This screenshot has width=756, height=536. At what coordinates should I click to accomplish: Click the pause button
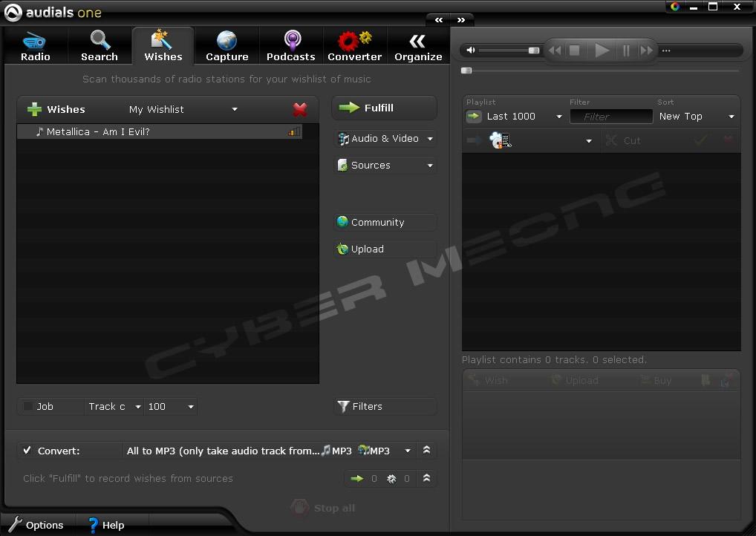point(626,50)
